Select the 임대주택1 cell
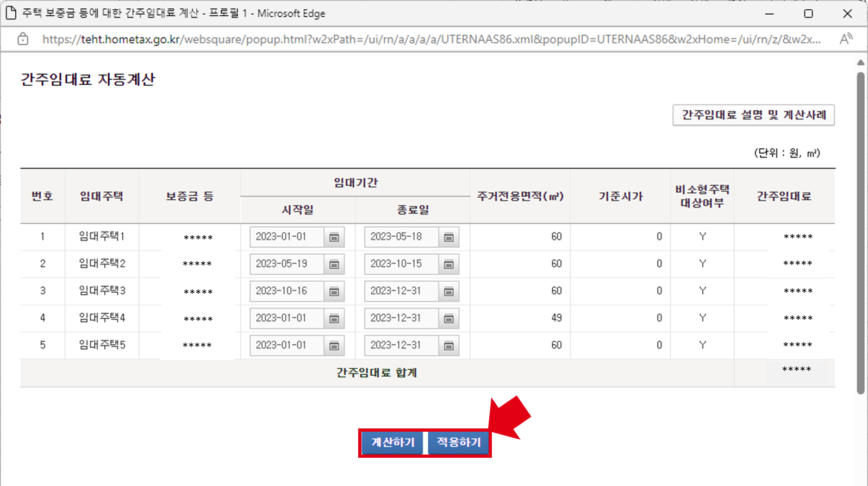 click(x=102, y=237)
